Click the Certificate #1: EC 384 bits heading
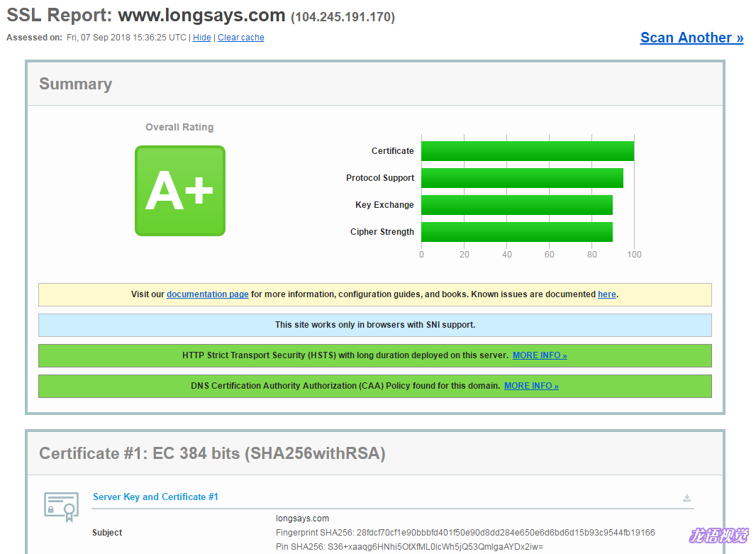The height and width of the screenshot is (554, 756). point(212,454)
